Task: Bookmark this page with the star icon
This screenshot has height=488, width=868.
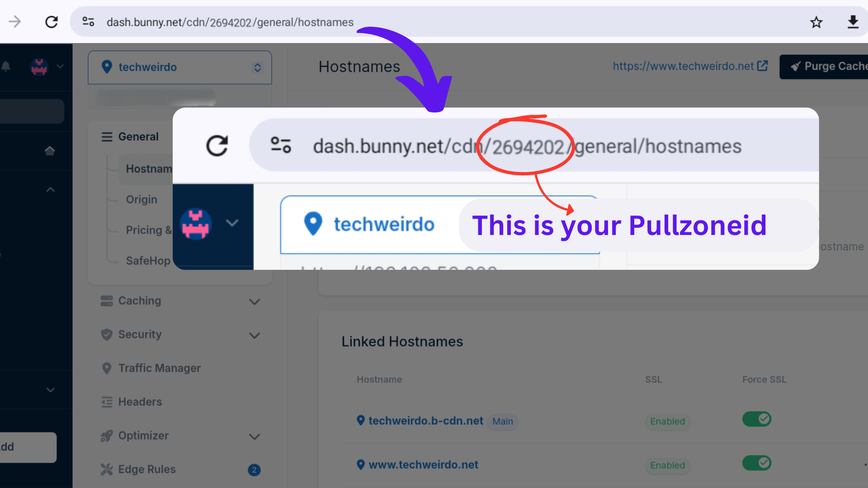Action: pyautogui.click(x=816, y=22)
